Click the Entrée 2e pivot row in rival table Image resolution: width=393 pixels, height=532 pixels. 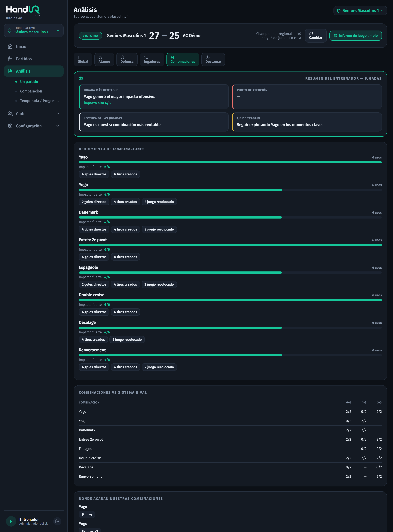tap(230, 440)
